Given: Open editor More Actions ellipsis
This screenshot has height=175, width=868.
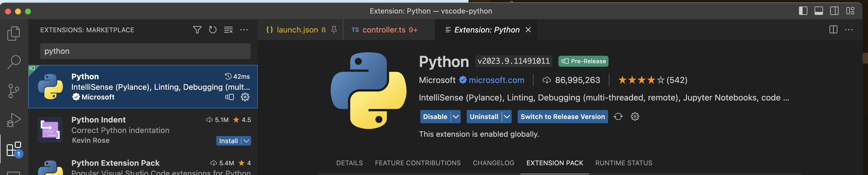Looking at the screenshot, I should [x=849, y=30].
